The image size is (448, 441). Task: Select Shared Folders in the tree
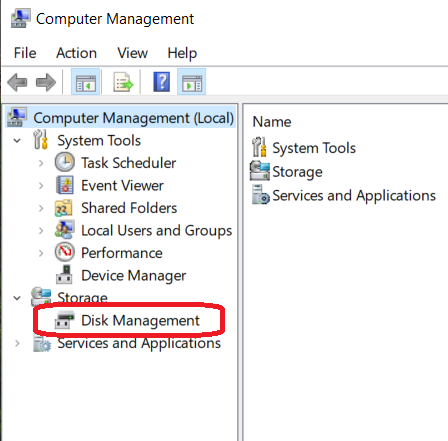click(129, 208)
